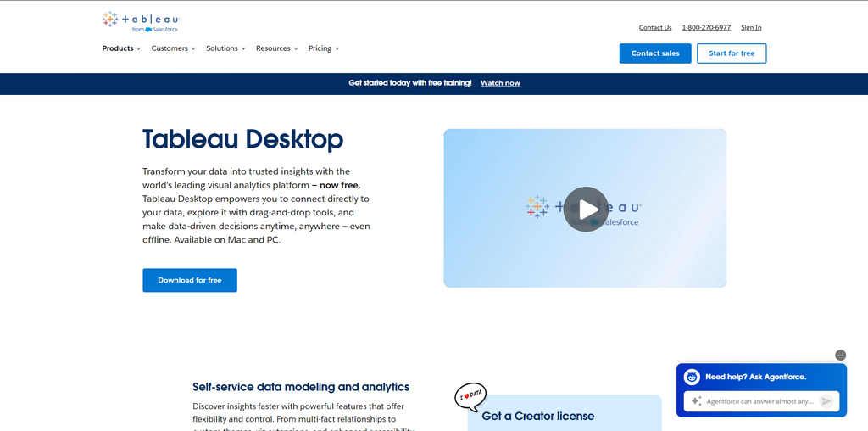Click the Agentforce question input field
Screen dimensions: 868x431
[x=761, y=401]
